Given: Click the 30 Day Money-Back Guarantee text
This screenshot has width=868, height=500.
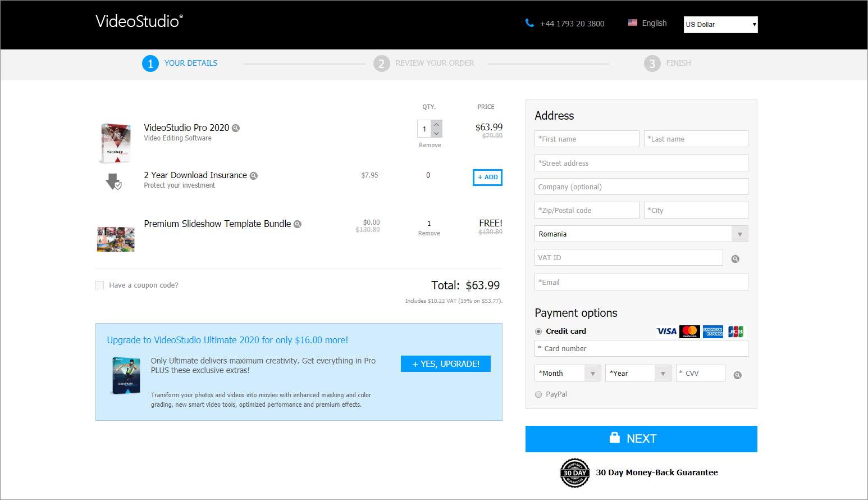Looking at the screenshot, I should (657, 472).
